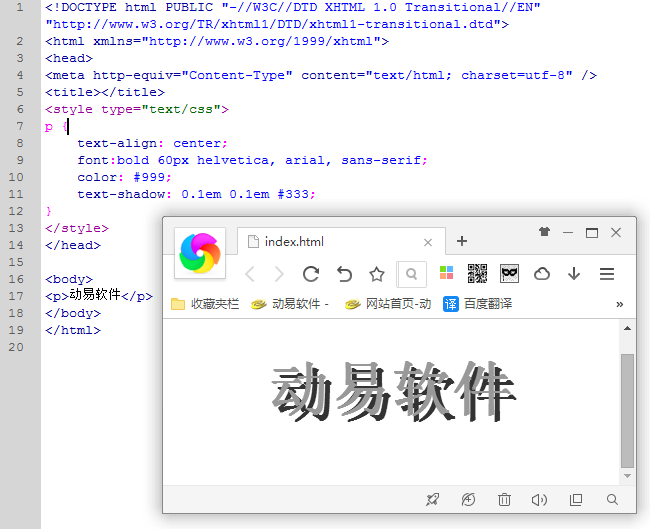Click the rocket accelerator icon in status bar
Screen dimensions: 650x529
tap(432, 499)
